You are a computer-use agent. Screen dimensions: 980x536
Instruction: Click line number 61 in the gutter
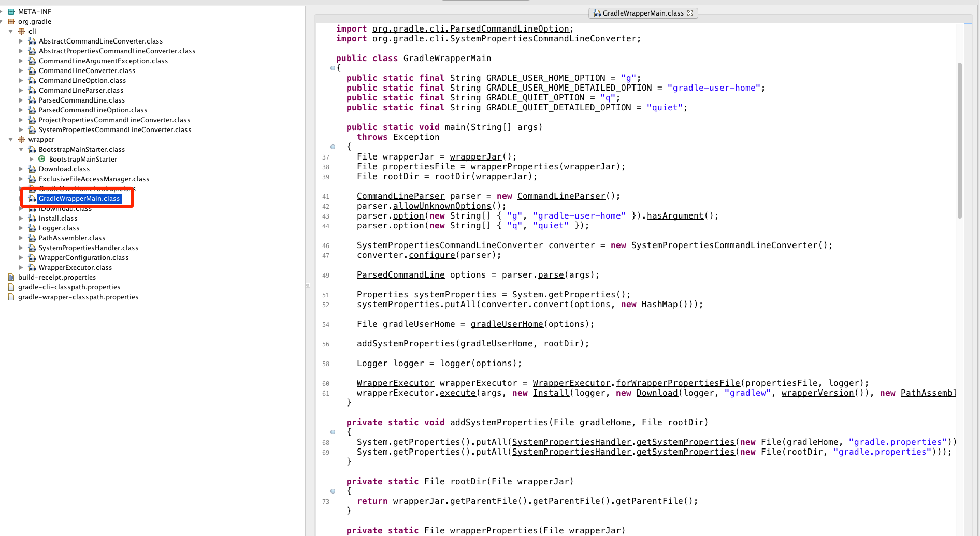(x=326, y=394)
